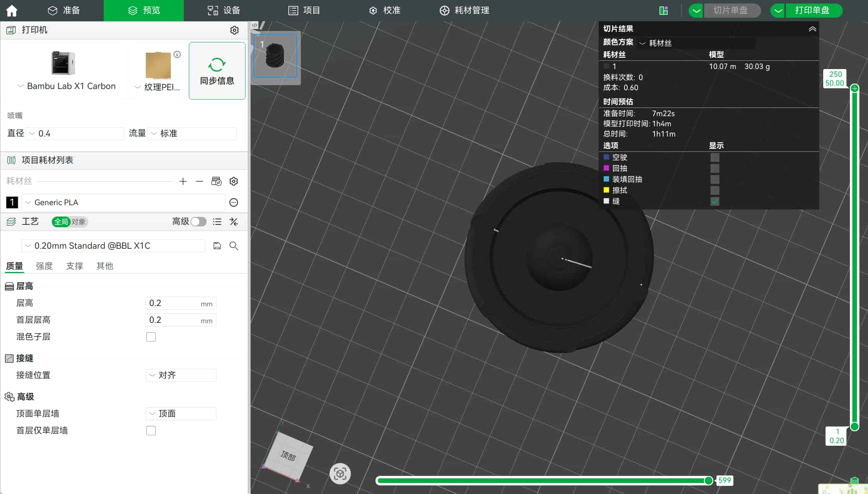Enable first layer single wall only checkbox

(x=151, y=430)
